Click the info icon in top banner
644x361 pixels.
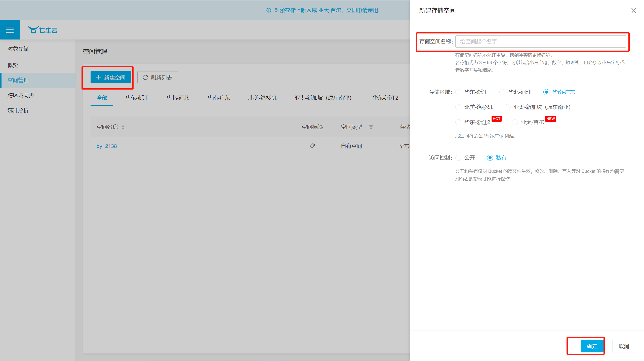[269, 10]
